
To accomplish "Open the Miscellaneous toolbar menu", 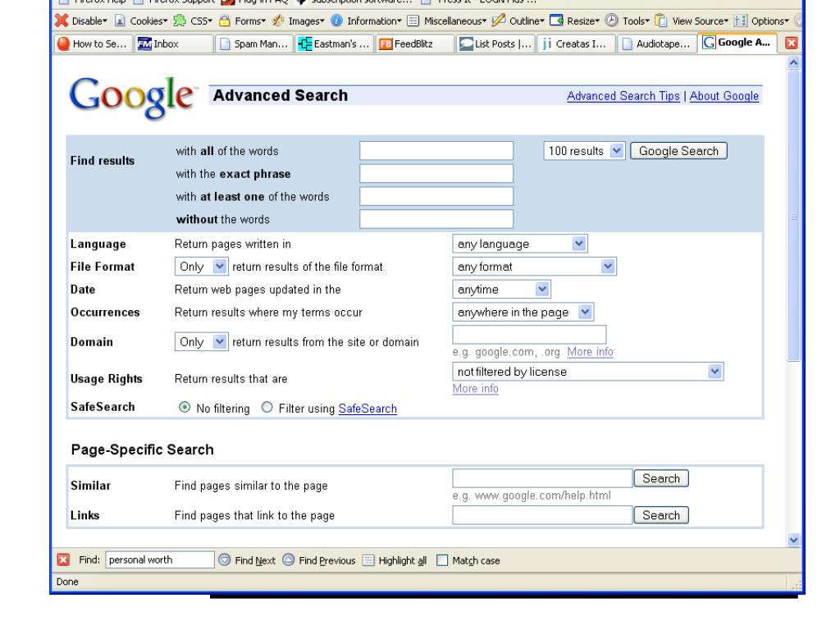I will click(x=447, y=21).
